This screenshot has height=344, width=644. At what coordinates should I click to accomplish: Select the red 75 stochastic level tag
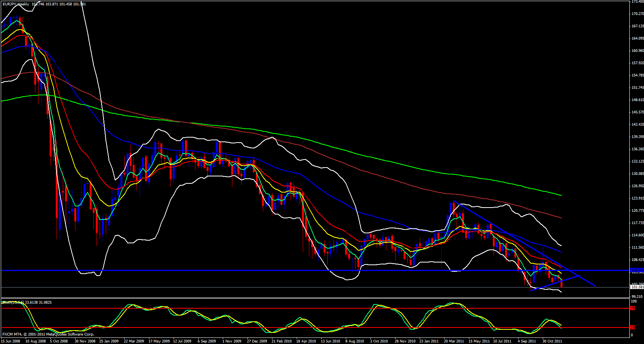click(632, 308)
